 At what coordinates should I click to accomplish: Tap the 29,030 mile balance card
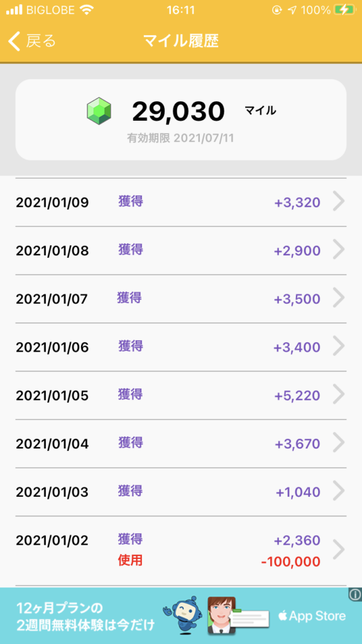coord(181,119)
